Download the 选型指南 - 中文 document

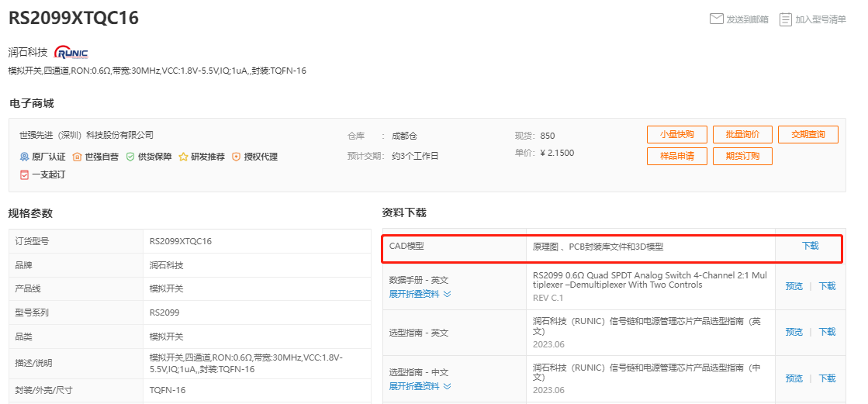click(827, 378)
